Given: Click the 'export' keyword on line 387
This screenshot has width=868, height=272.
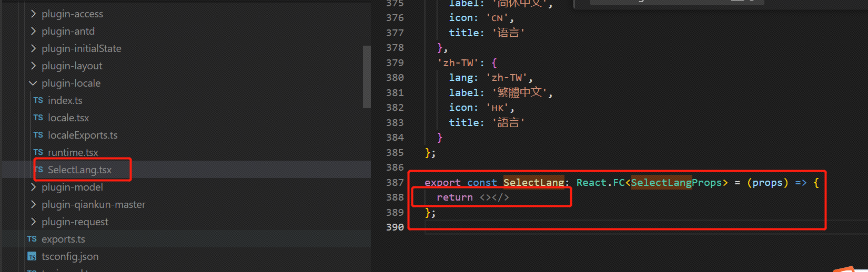Looking at the screenshot, I should (442, 182).
